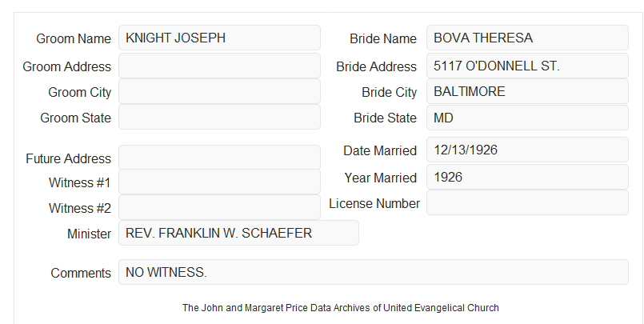
Task: Select the Comments field with NO WITNESS.
Action: click(374, 272)
